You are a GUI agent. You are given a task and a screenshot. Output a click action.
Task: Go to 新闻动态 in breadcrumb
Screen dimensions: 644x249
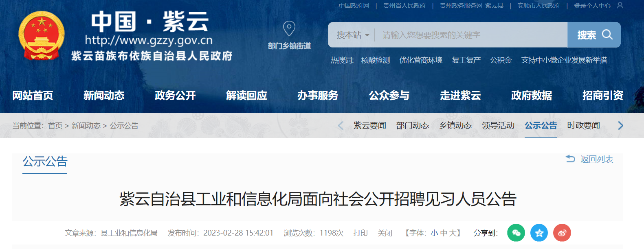(86, 126)
